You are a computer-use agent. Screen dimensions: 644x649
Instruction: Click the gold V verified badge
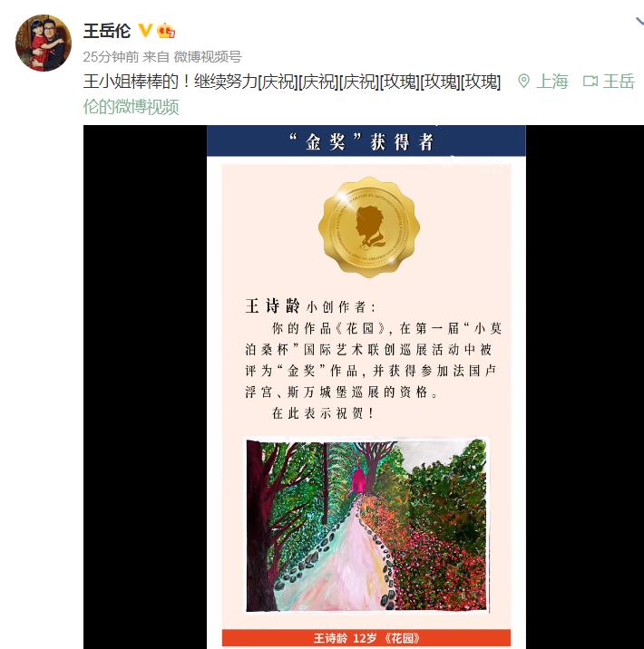[145, 31]
